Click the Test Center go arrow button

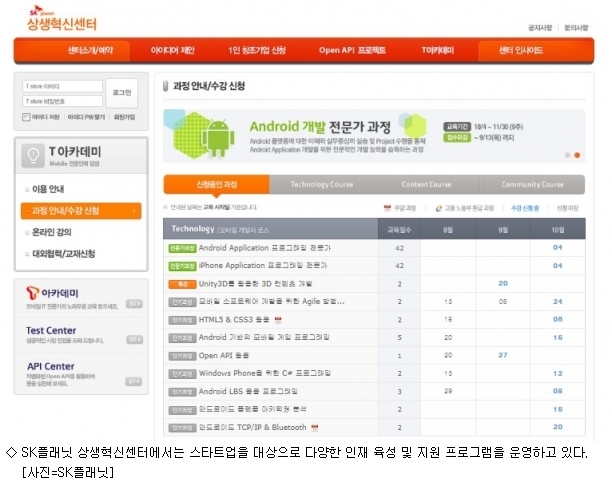coord(134,340)
